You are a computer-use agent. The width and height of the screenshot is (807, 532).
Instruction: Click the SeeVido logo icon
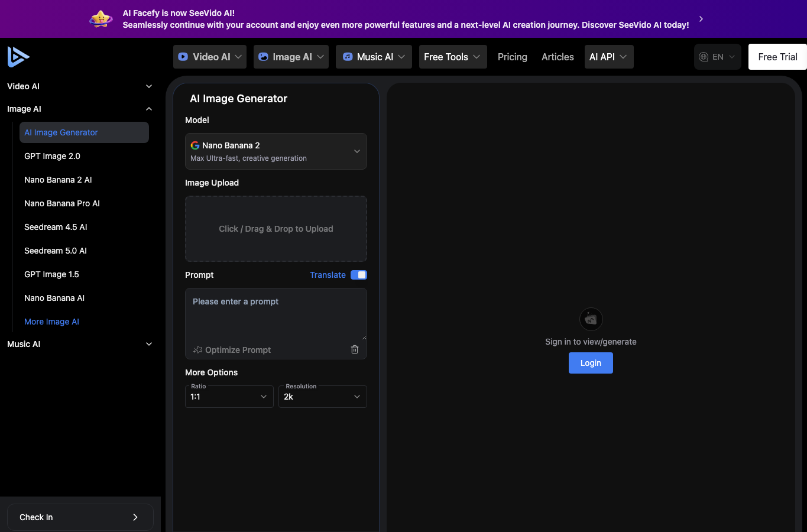pyautogui.click(x=18, y=57)
